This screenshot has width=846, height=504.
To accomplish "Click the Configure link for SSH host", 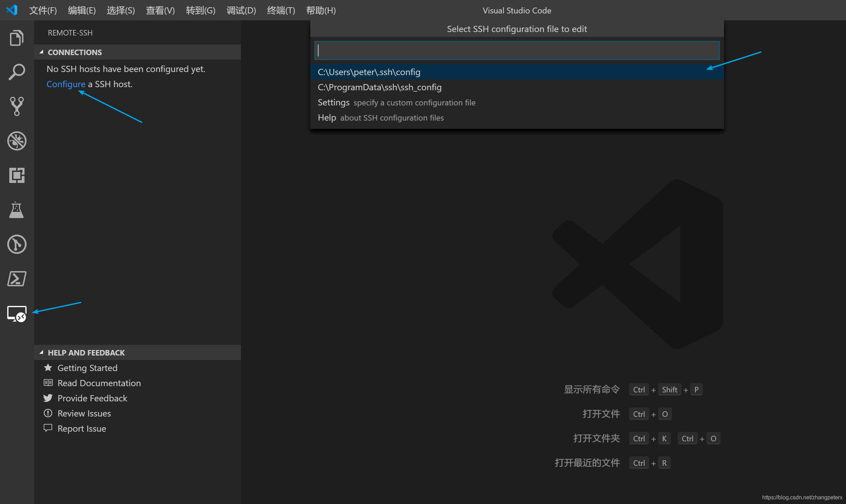I will click(x=66, y=84).
